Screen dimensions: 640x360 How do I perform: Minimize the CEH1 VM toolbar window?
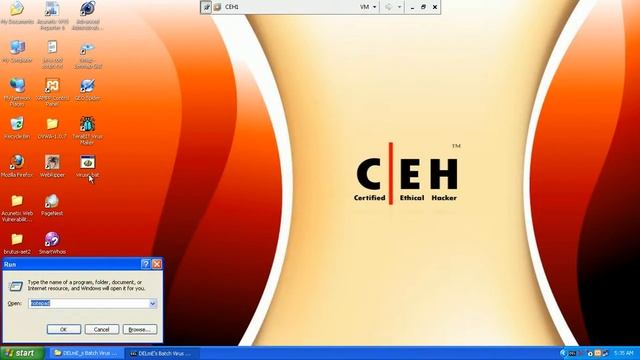pyautogui.click(x=412, y=7)
